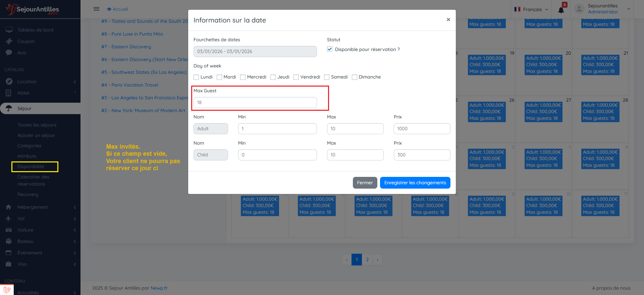The height and width of the screenshot is (295, 644).
Task: Expand the Hébergement sidebar submenu
Action: (33, 207)
